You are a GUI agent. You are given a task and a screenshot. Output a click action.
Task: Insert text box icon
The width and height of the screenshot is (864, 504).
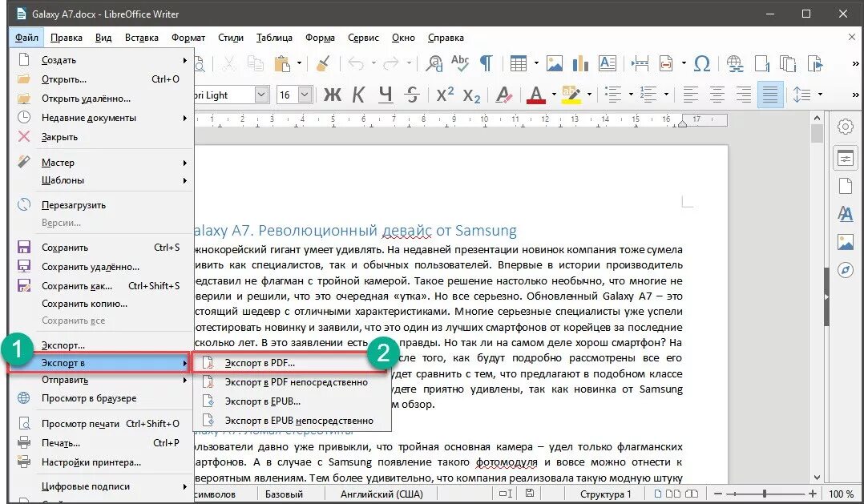click(608, 63)
